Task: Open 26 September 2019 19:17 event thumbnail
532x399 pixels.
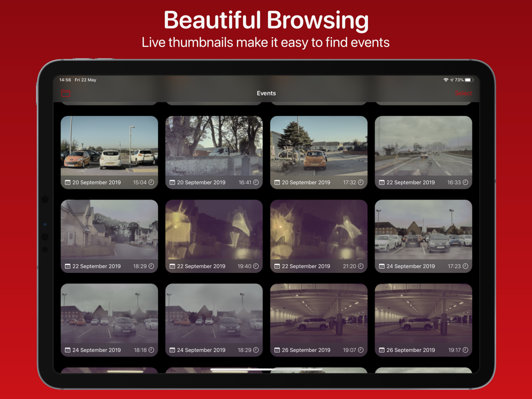Action: pyautogui.click(x=423, y=320)
